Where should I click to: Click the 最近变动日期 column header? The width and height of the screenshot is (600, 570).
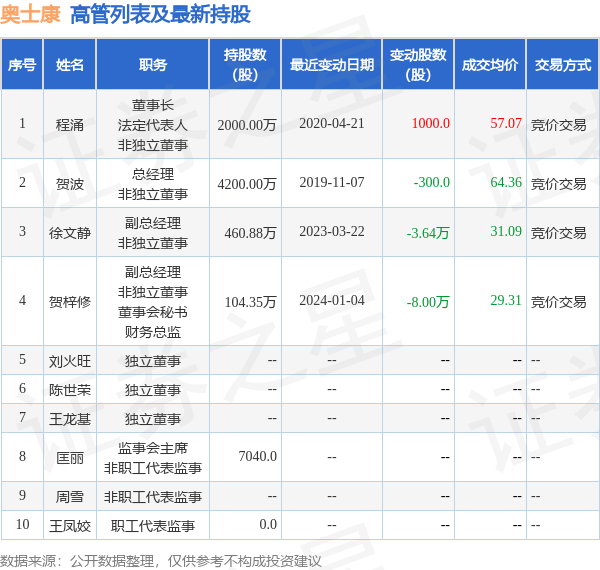tap(332, 64)
